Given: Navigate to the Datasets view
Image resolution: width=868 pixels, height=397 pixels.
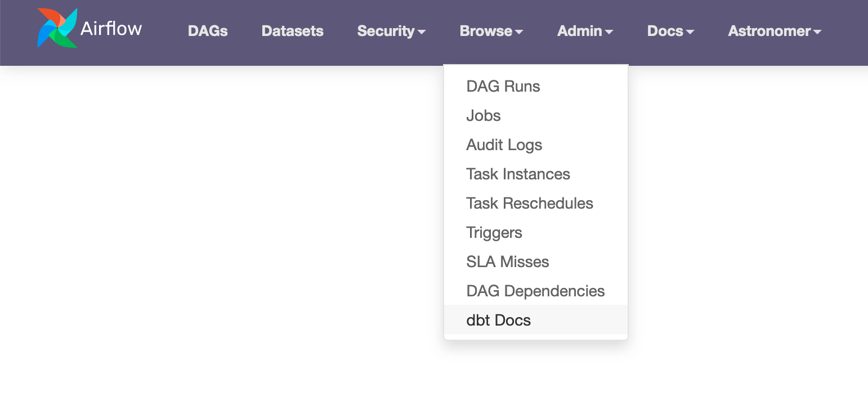Looking at the screenshot, I should (292, 31).
